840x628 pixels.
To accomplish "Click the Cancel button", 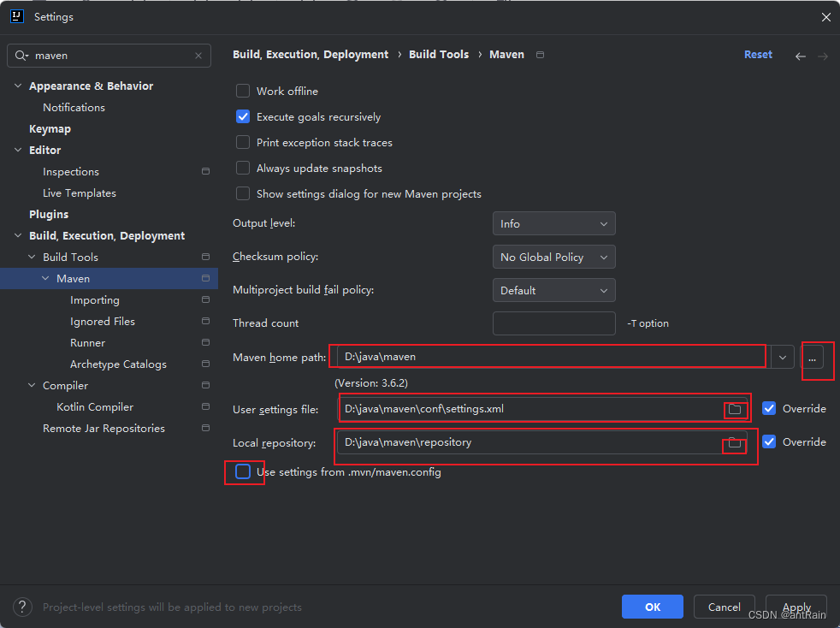I will [725, 607].
